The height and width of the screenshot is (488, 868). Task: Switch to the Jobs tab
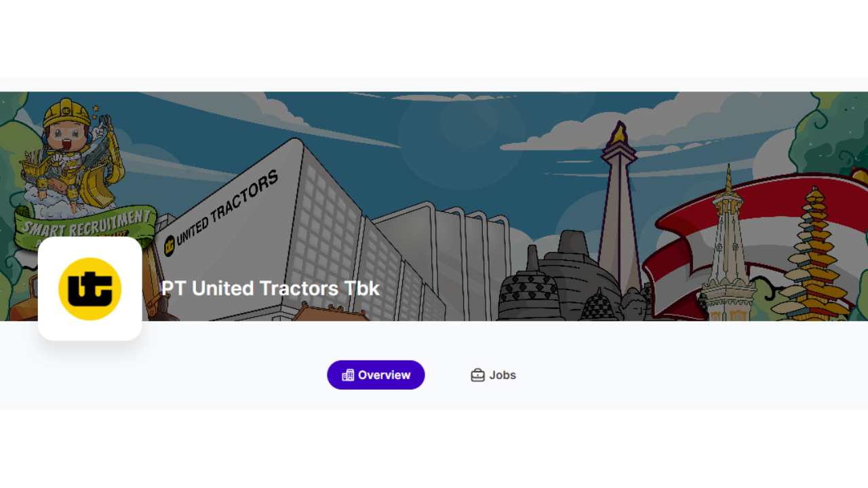pos(493,375)
